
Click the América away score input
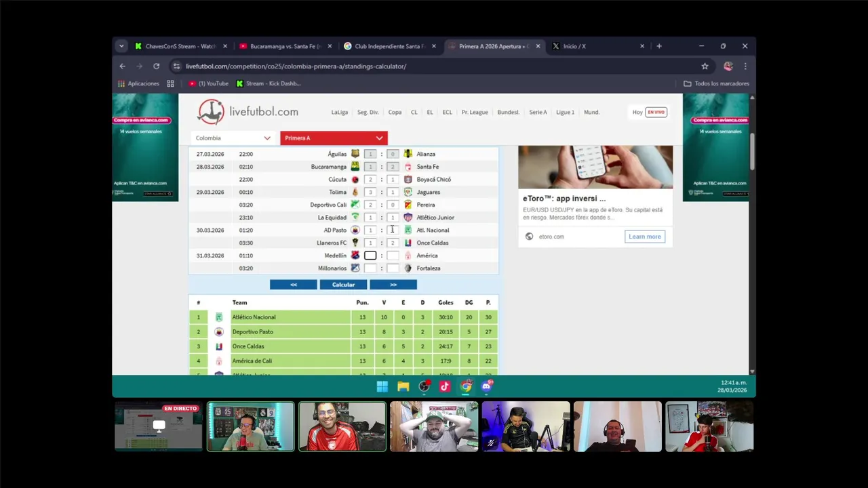[393, 256]
